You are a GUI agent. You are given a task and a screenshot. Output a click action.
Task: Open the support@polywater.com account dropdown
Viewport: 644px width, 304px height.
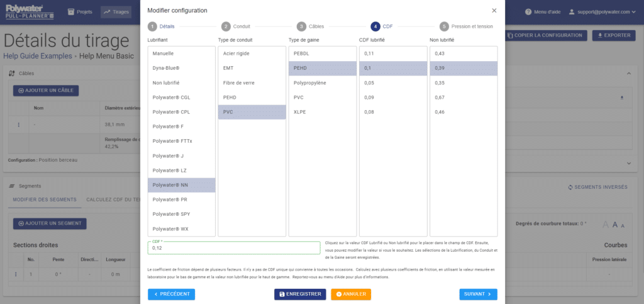tap(602, 12)
